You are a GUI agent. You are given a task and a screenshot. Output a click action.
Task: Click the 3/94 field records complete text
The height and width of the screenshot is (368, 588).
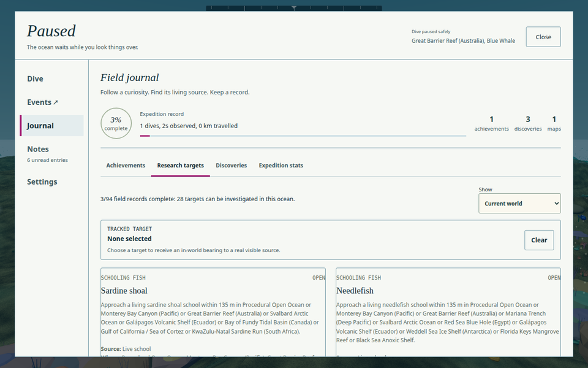pos(198,199)
